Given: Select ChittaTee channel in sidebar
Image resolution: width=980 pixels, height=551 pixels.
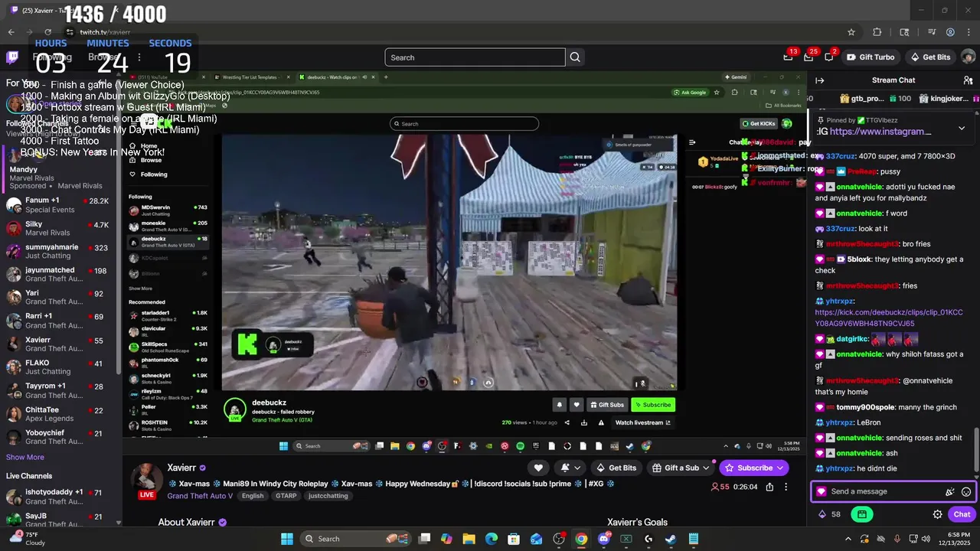Looking at the screenshot, I should point(58,414).
